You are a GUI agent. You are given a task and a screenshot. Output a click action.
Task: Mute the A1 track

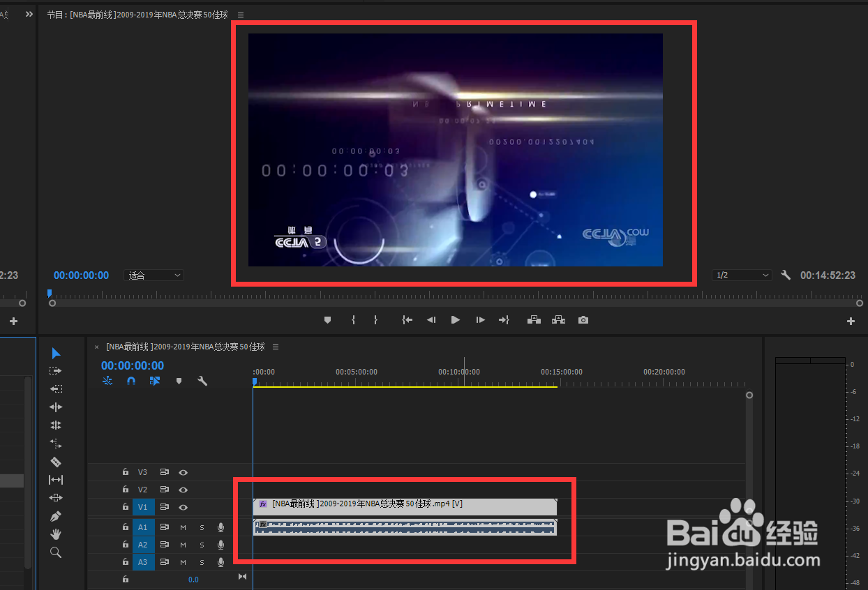[183, 527]
